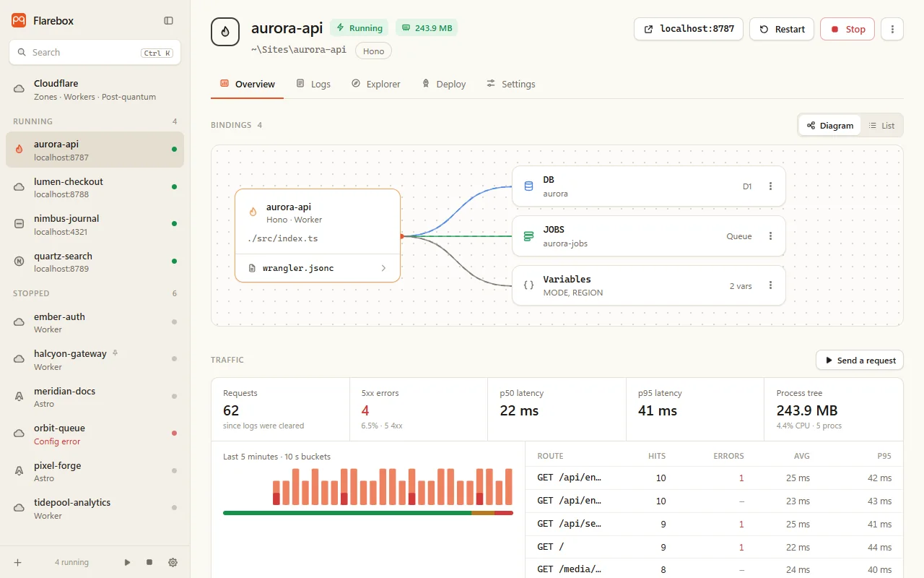Screen dimensions: 924x578
Task: Select aurora-api in running list
Action: [95, 150]
